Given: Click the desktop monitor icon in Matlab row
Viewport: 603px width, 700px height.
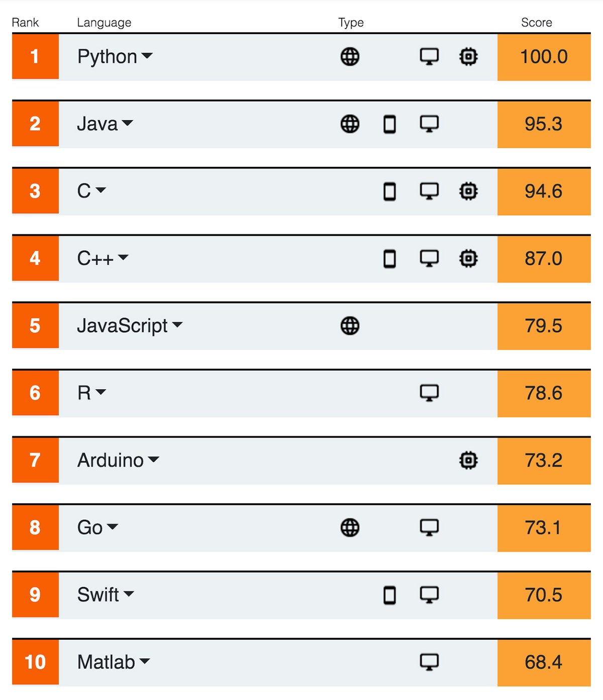Looking at the screenshot, I should [x=429, y=662].
